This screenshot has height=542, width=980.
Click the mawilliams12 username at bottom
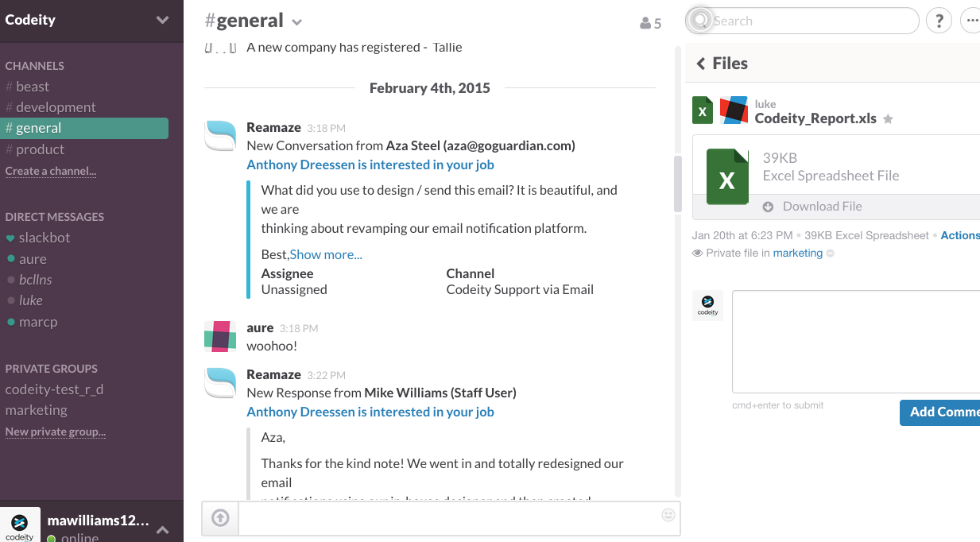click(x=99, y=521)
